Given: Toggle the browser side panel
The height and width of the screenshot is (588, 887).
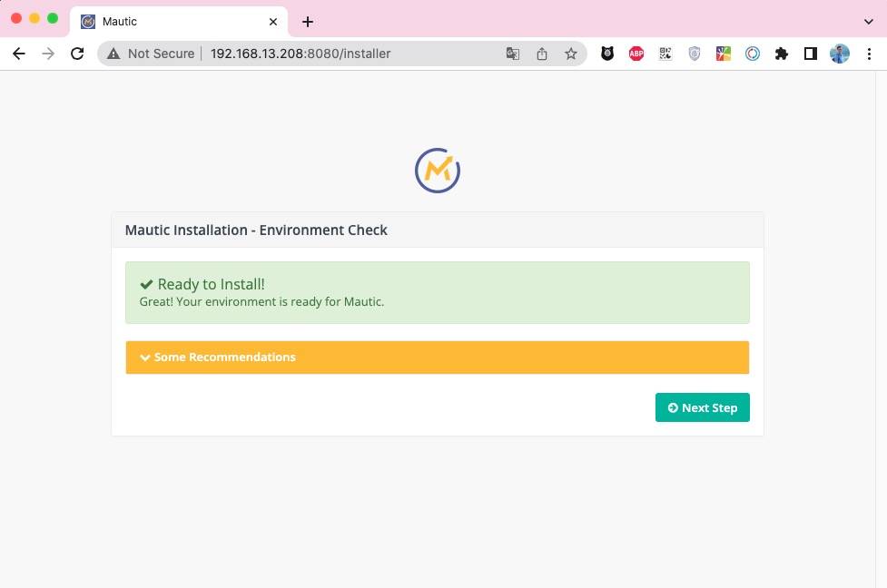Looking at the screenshot, I should 811,54.
